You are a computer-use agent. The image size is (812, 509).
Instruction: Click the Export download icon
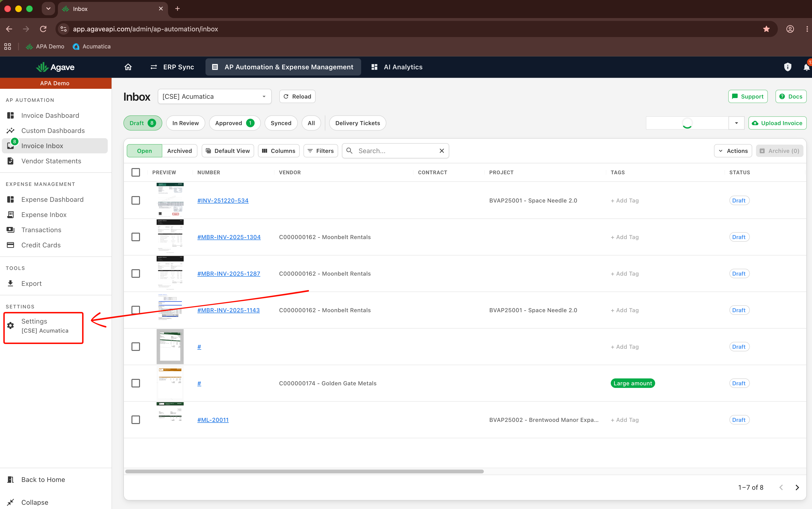click(10, 283)
